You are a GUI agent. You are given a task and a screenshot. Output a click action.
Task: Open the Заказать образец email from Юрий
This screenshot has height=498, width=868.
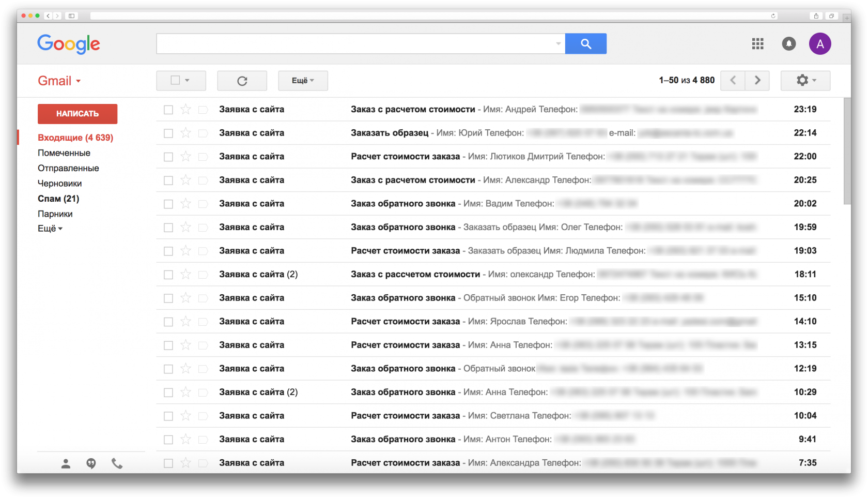(493, 133)
